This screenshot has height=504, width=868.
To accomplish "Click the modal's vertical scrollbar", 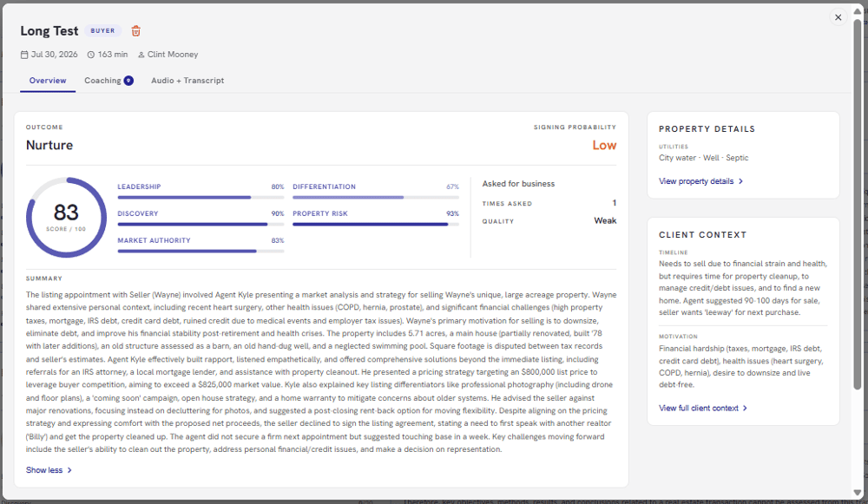I will (857, 204).
